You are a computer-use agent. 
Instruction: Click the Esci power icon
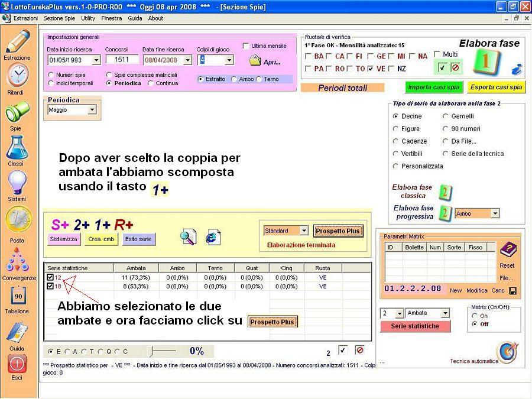17,364
